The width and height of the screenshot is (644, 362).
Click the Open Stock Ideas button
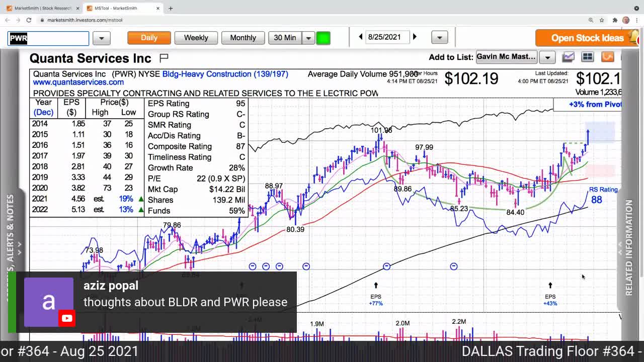[x=587, y=38]
